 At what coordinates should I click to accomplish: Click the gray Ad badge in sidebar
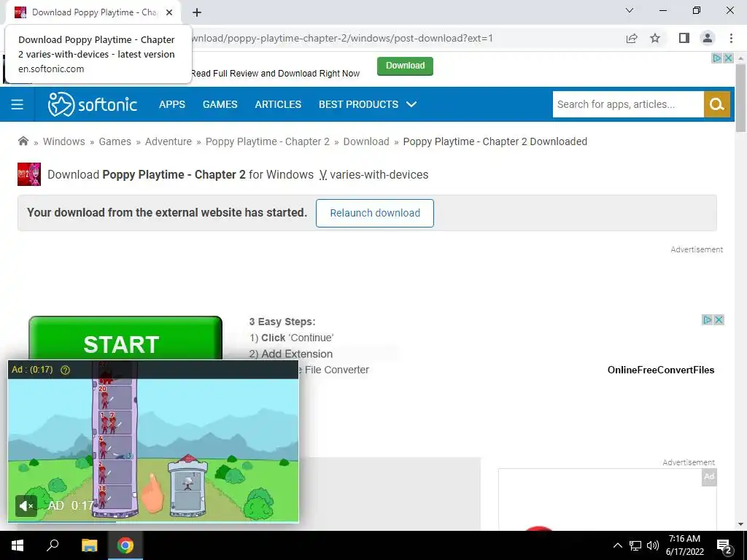[x=709, y=477]
